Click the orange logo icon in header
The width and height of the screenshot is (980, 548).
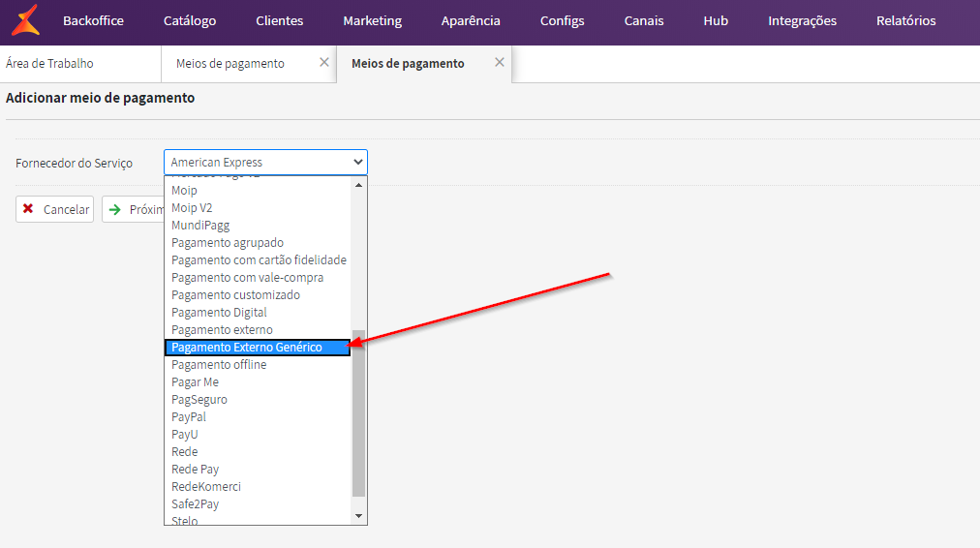click(25, 20)
